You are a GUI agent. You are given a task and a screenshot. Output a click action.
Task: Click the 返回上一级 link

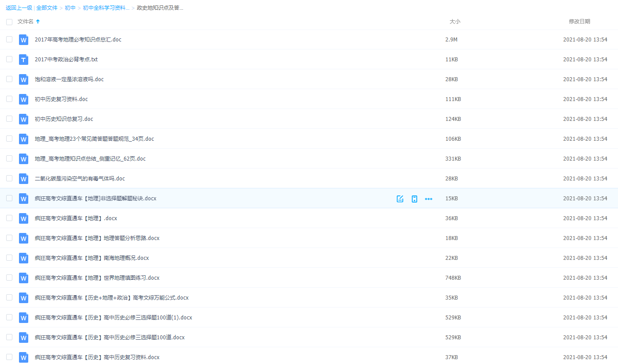tap(19, 8)
